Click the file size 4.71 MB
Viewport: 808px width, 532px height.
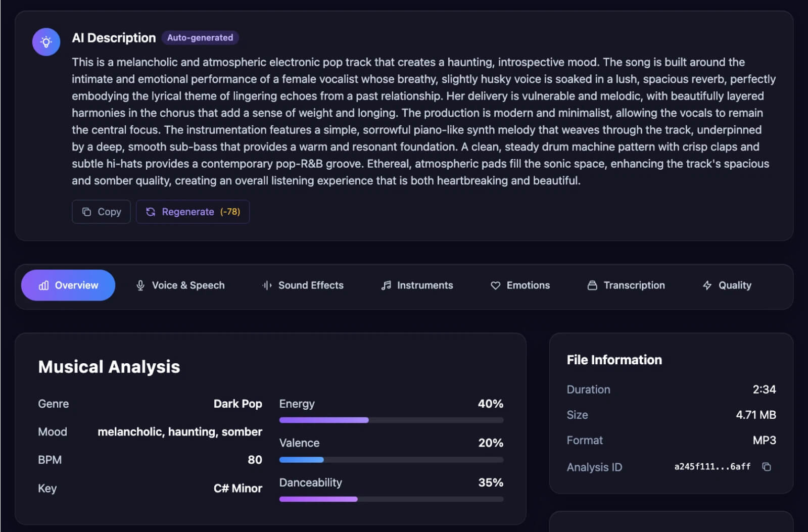[755, 415]
